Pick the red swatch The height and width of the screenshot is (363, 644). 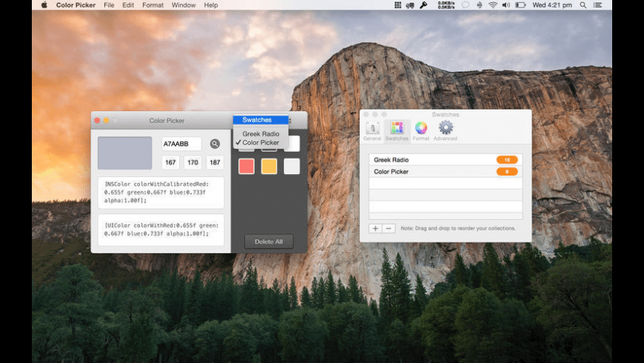(246, 166)
